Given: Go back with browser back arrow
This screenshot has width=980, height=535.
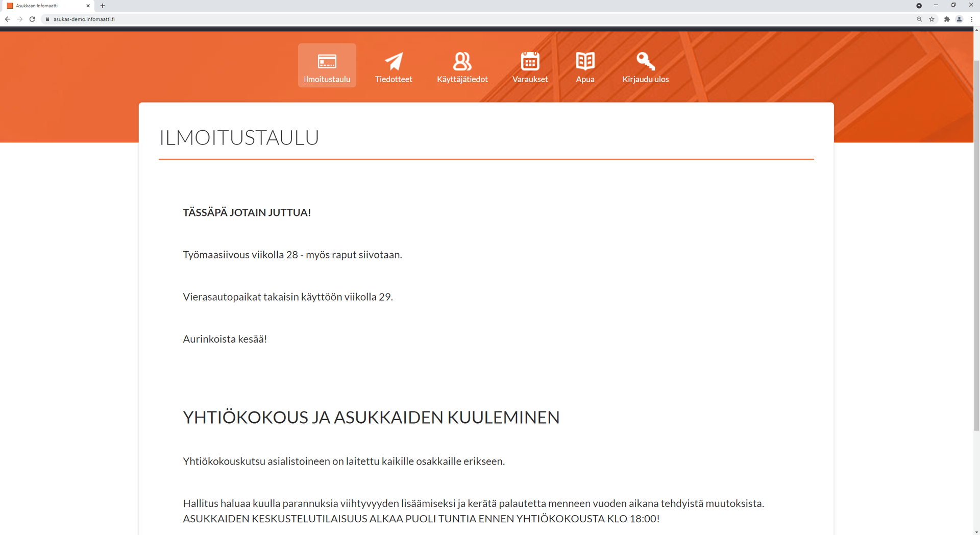Looking at the screenshot, I should click(7, 19).
